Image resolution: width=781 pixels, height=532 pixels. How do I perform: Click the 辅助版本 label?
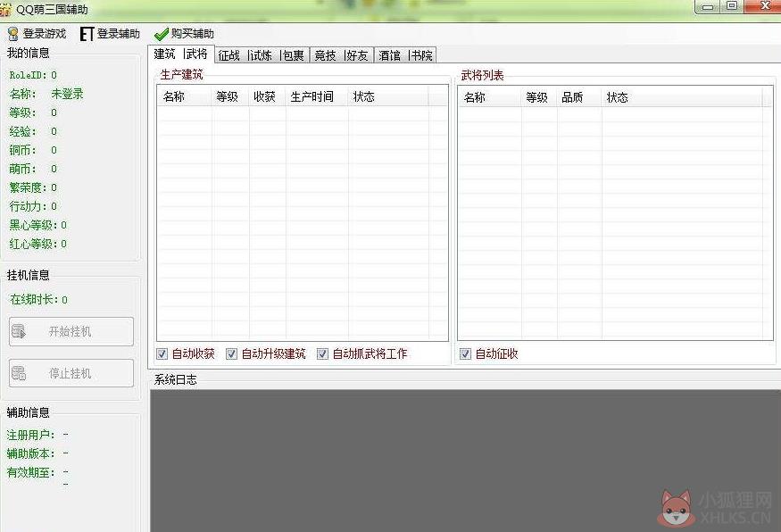click(x=31, y=453)
